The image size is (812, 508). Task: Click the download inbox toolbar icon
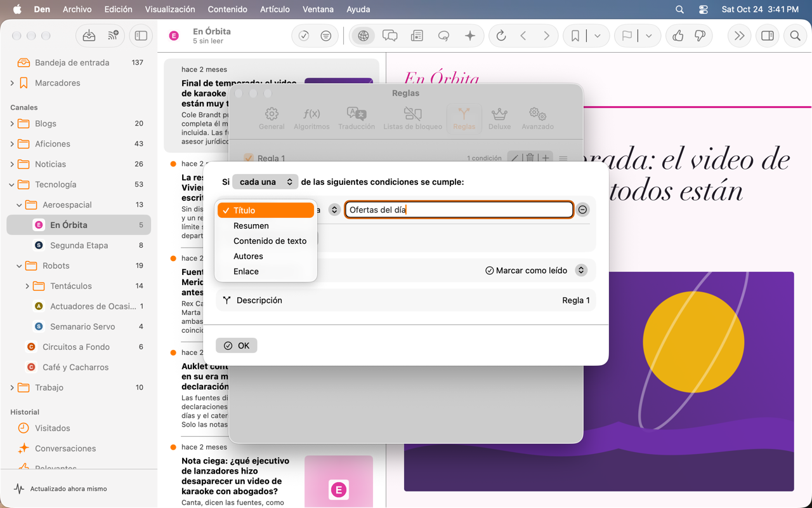pyautogui.click(x=89, y=36)
